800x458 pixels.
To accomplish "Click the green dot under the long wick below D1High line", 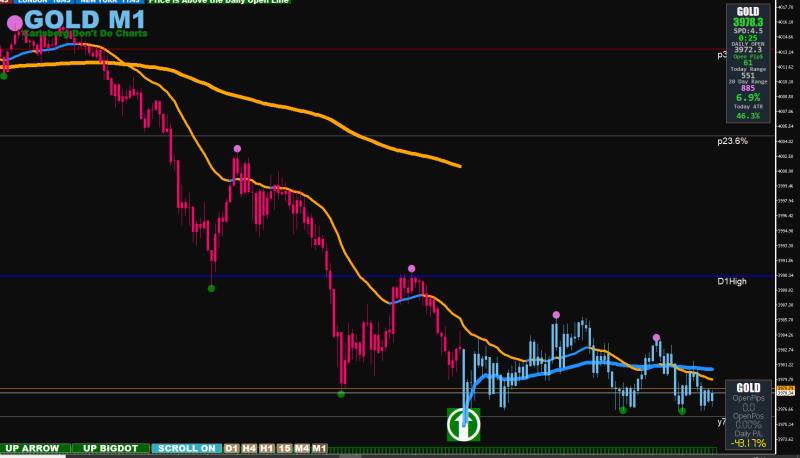I will click(212, 289).
